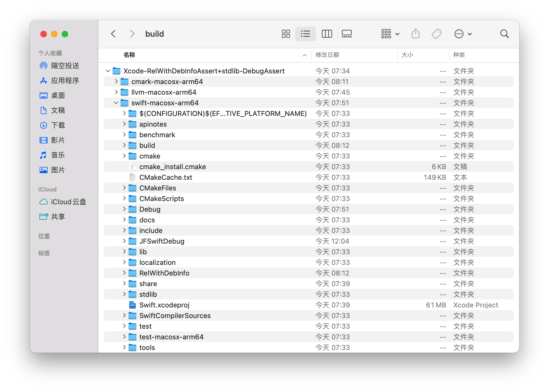The image size is (549, 392).
Task: Click the Share toolbar icon
Action: [x=415, y=34]
